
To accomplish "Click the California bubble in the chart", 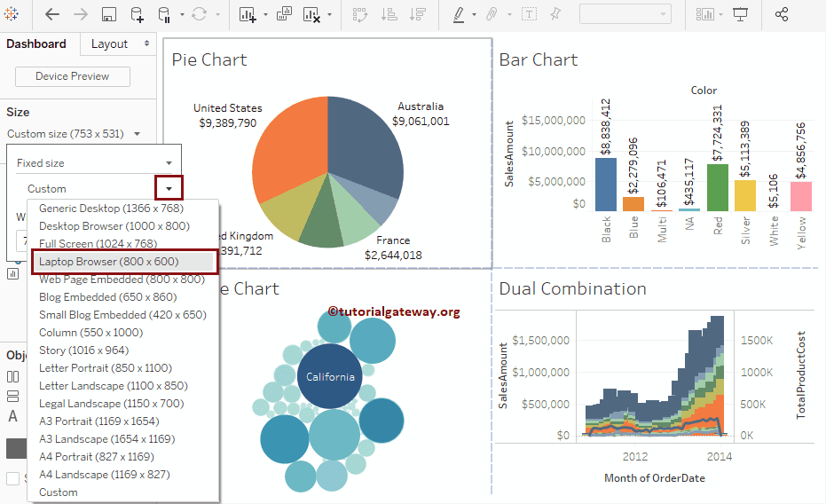I will click(329, 376).
